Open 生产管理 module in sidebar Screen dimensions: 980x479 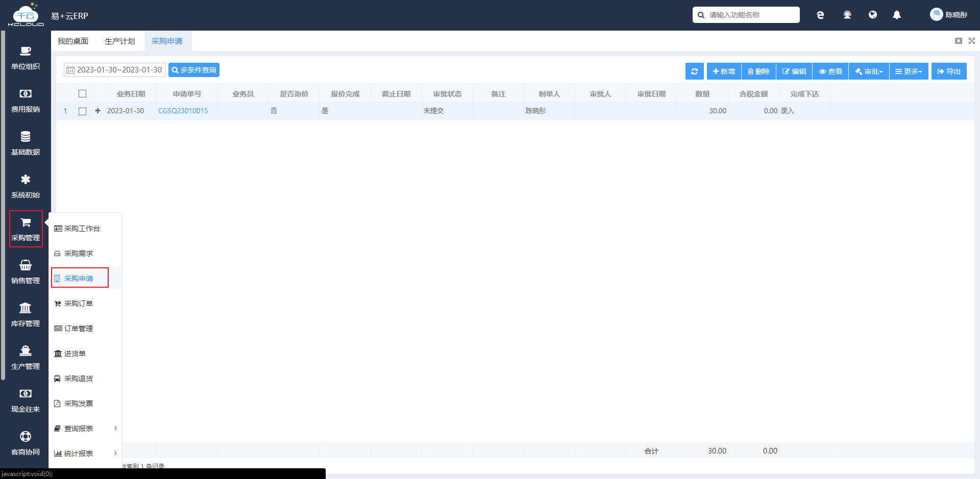[26, 358]
